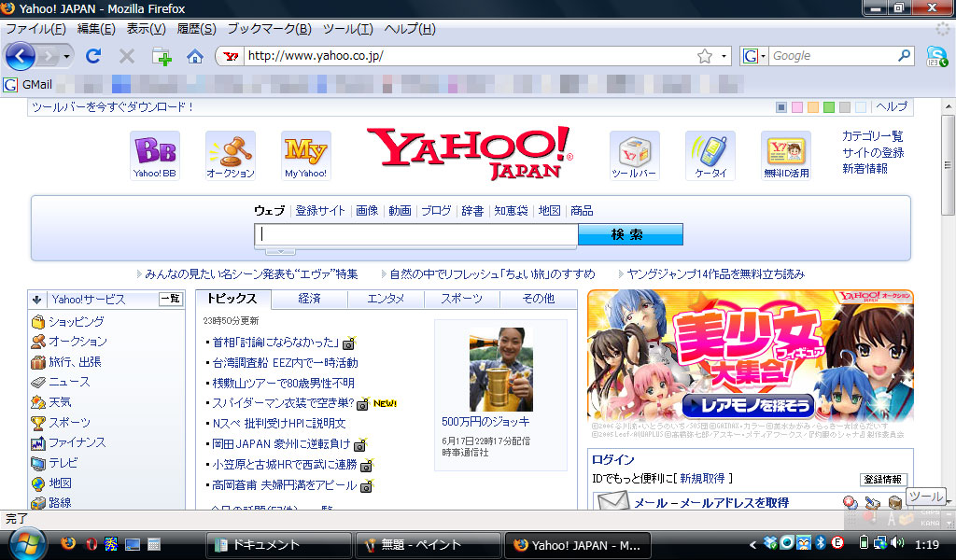Open the ケータイ mobile phone icon
956x560 pixels.
pos(710,155)
